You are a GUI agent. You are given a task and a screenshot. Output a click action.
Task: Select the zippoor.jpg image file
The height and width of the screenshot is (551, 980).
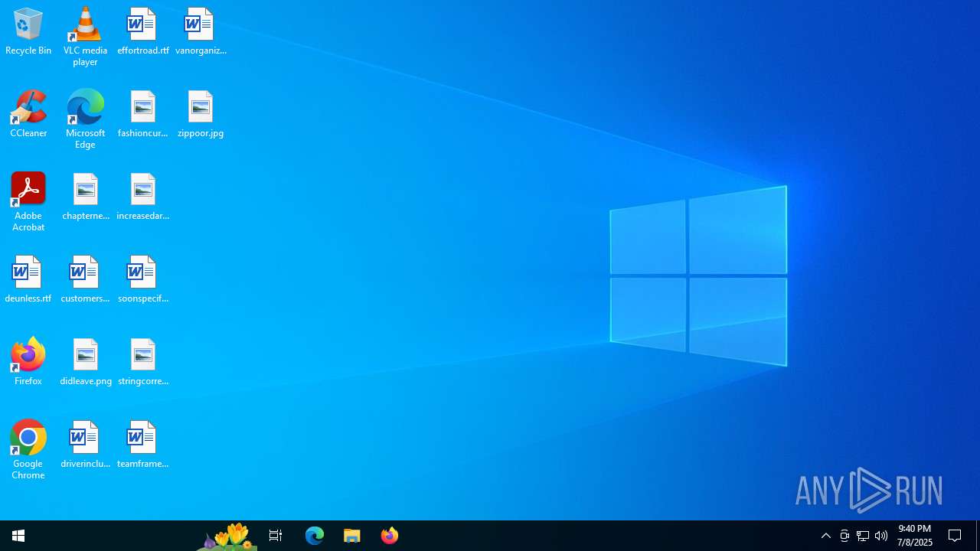coord(201,115)
